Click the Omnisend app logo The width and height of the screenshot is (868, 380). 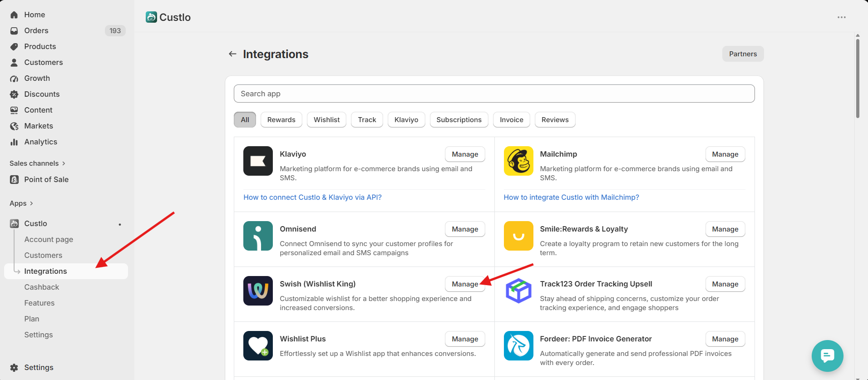click(x=258, y=236)
